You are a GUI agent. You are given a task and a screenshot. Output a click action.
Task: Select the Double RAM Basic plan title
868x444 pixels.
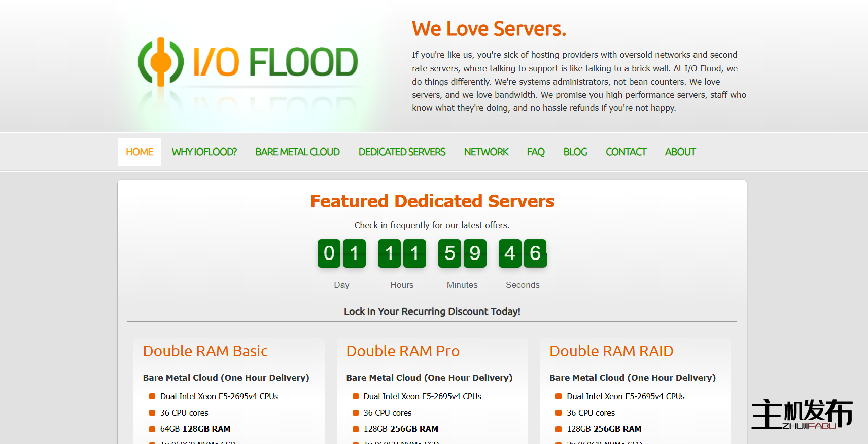tap(205, 351)
